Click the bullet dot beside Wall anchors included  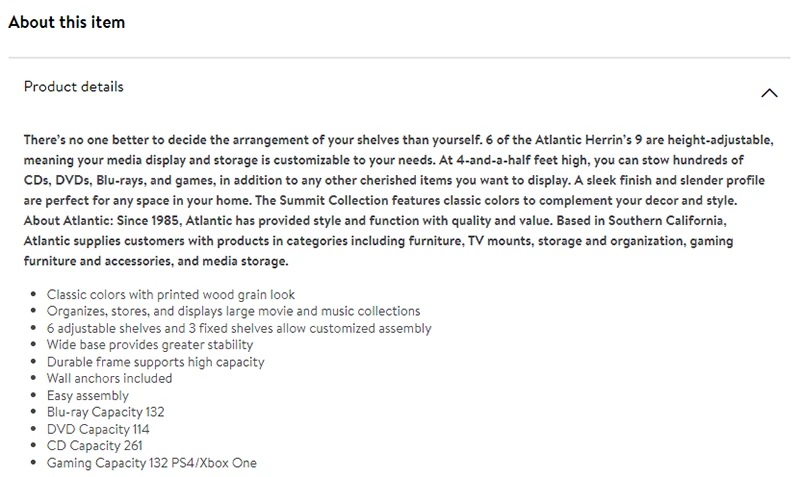(33, 379)
